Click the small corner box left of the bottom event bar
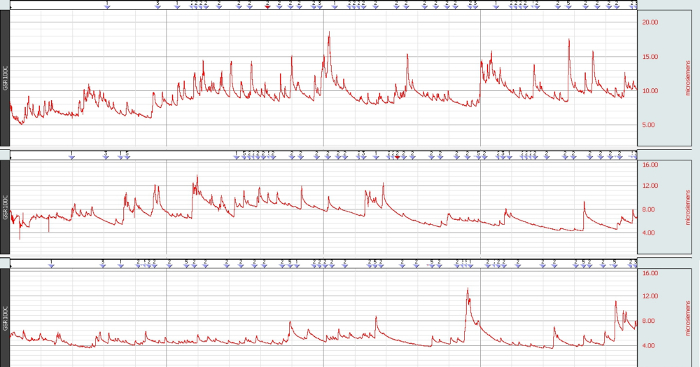 click(x=5, y=263)
